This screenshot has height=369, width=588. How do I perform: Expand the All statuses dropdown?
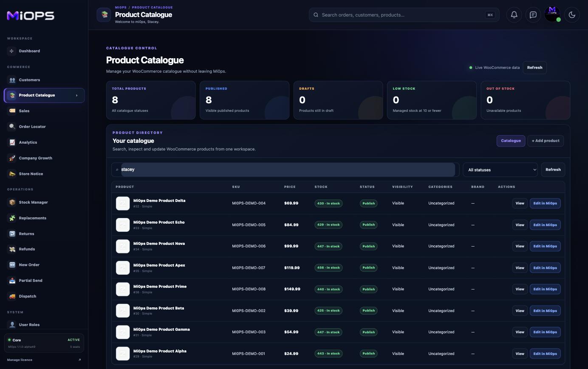pyautogui.click(x=500, y=170)
